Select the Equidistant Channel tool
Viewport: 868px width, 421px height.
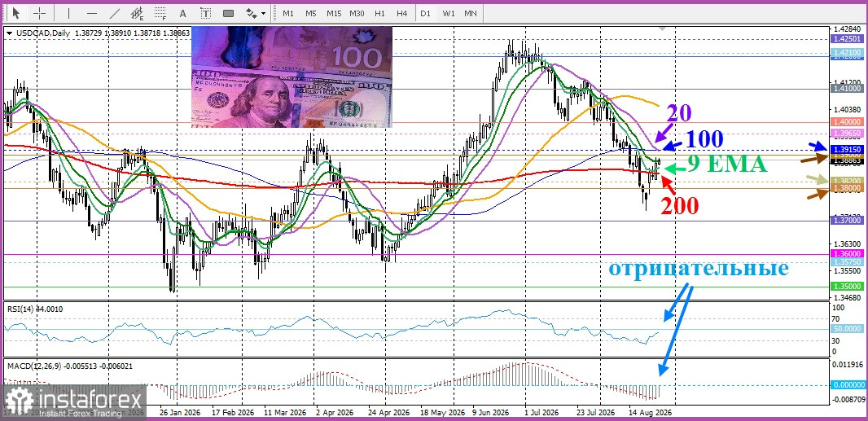138,13
